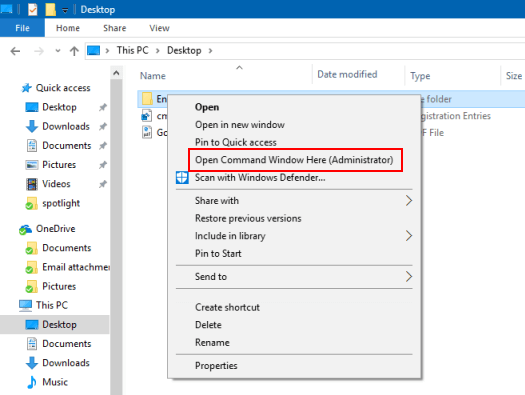Open the spotlight folder
The height and width of the screenshot is (395, 525).
61,203
